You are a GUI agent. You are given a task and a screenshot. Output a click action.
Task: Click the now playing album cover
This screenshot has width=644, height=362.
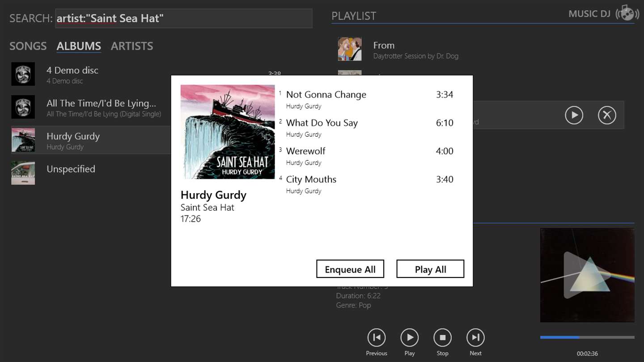(x=587, y=275)
